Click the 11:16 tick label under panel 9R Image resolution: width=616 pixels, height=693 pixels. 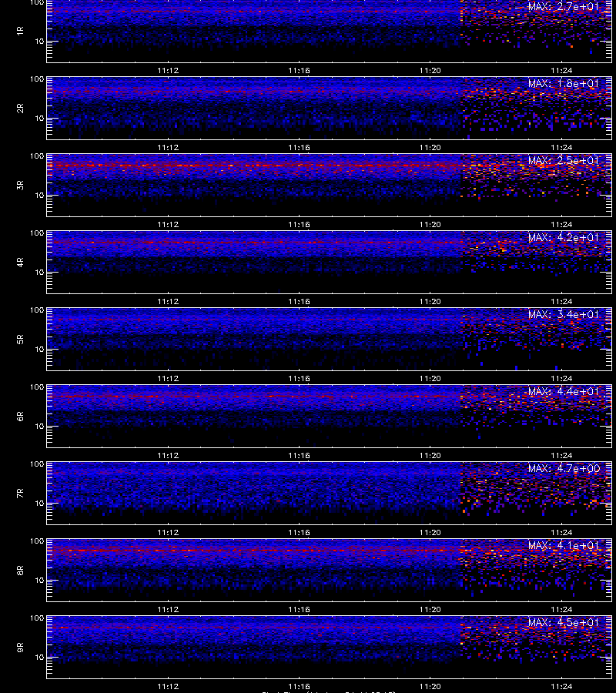(300, 687)
